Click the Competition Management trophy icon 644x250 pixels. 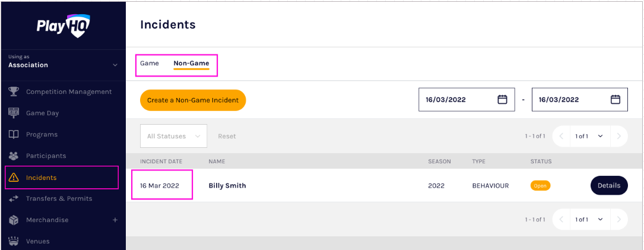(14, 91)
